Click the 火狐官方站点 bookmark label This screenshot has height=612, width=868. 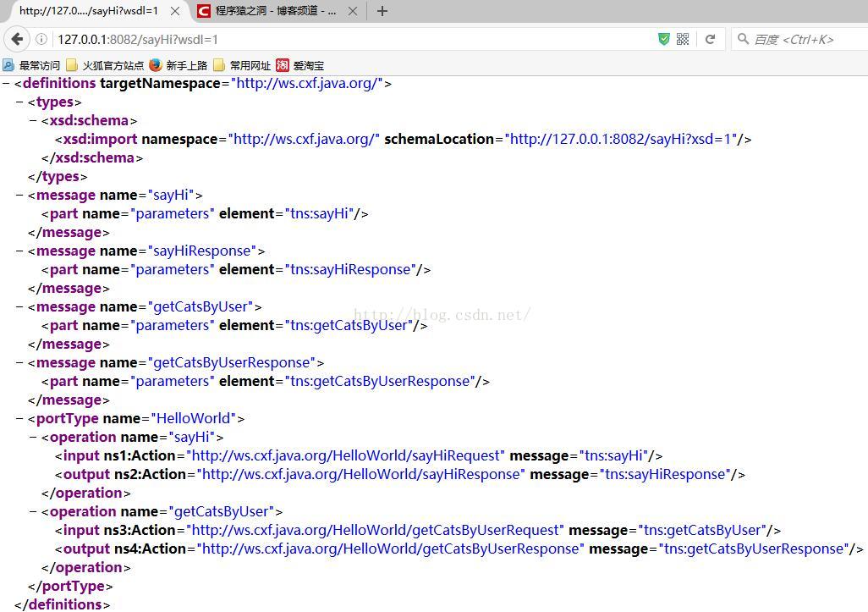pos(113,65)
